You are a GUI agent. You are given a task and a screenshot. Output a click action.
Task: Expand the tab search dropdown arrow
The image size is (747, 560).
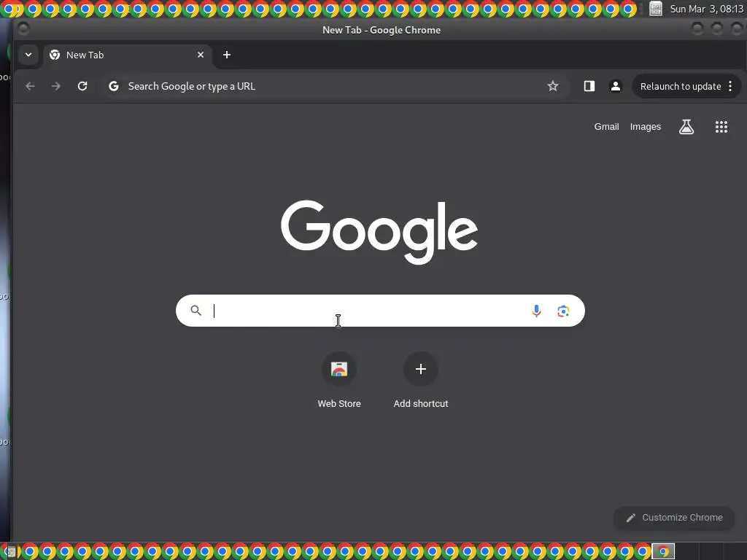click(x=28, y=55)
